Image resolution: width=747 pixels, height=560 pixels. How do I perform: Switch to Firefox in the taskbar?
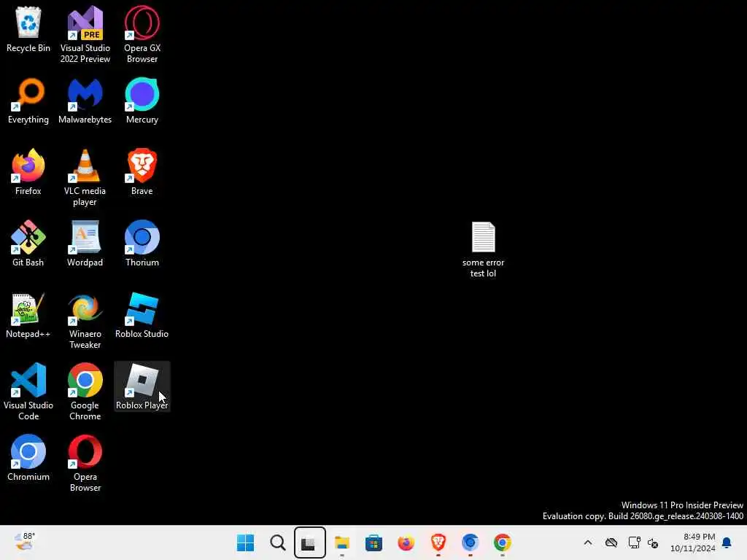coord(406,542)
